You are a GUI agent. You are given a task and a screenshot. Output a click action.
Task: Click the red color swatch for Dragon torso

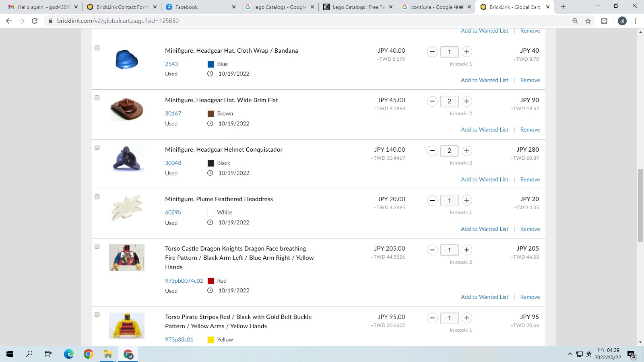[211, 281]
